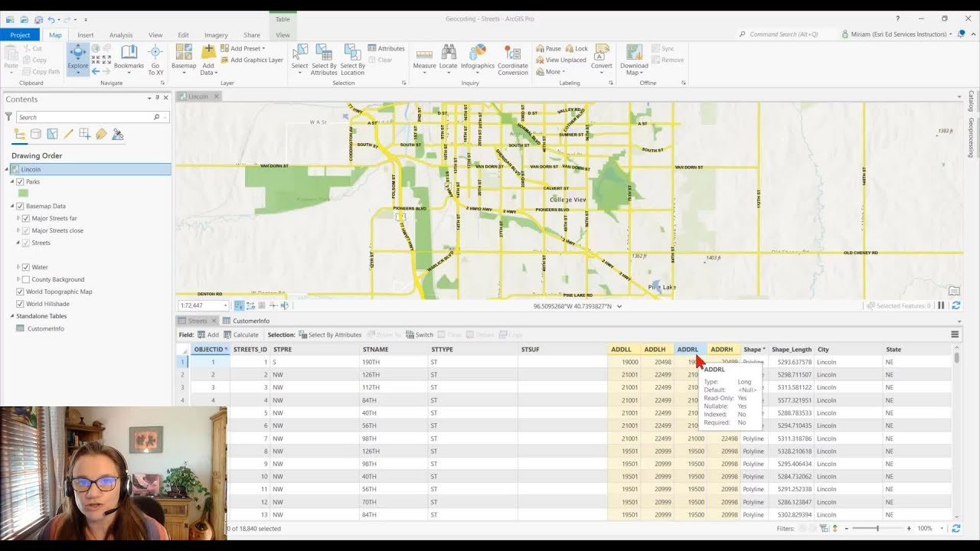Click the Command Search box
Image resolution: width=980 pixels, height=551 pixels.
point(785,34)
